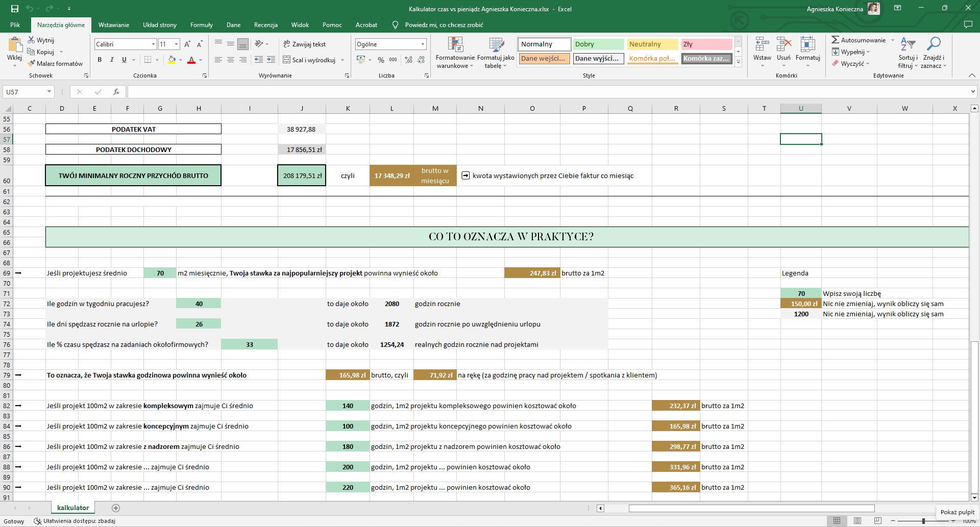Screen dimensions: 980x527
Task: Open the Wstawianie ribbon tab
Action: [x=113, y=25]
